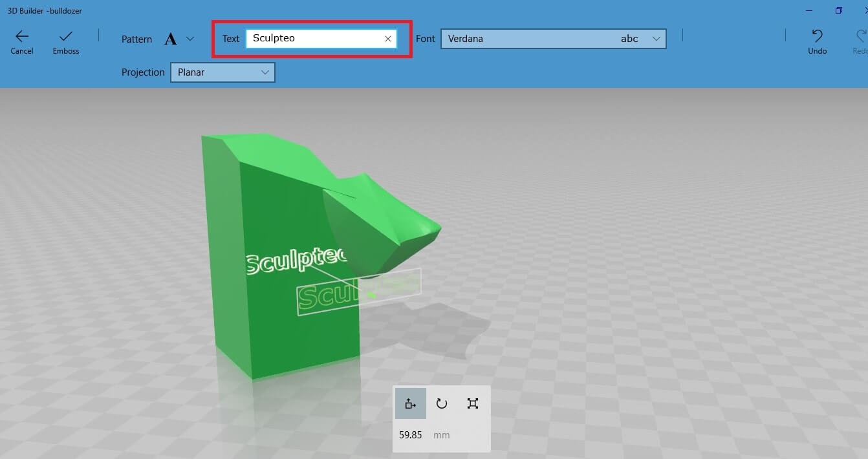Open the Verdana font dropdown

553,39
